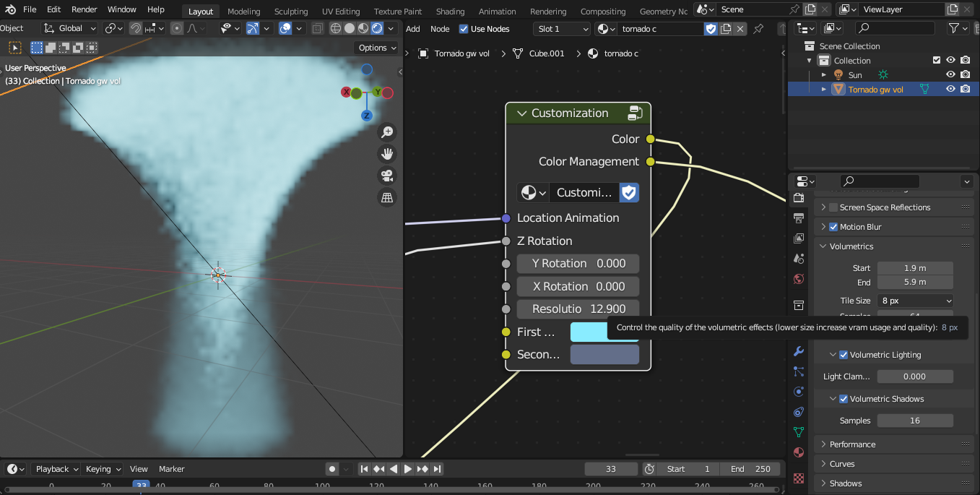This screenshot has height=495, width=980.
Task: Toggle snapping magnet icon
Action: click(136, 28)
